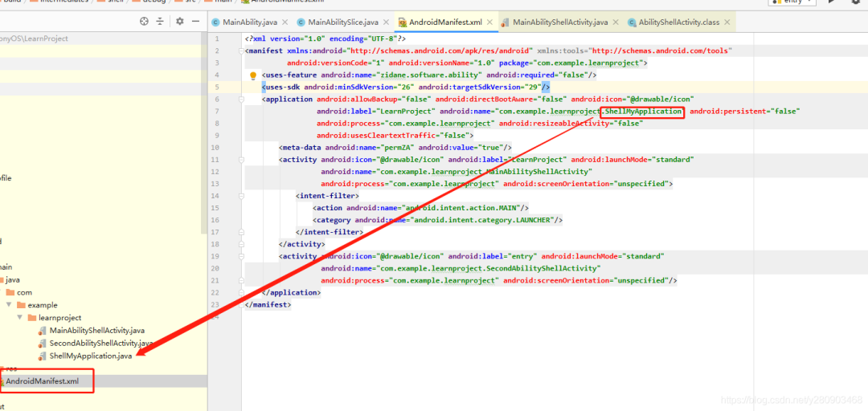Viewport: 868px width, 411px height.
Task: Click the 'ShellMyApplication' class name in code
Action: click(644, 112)
